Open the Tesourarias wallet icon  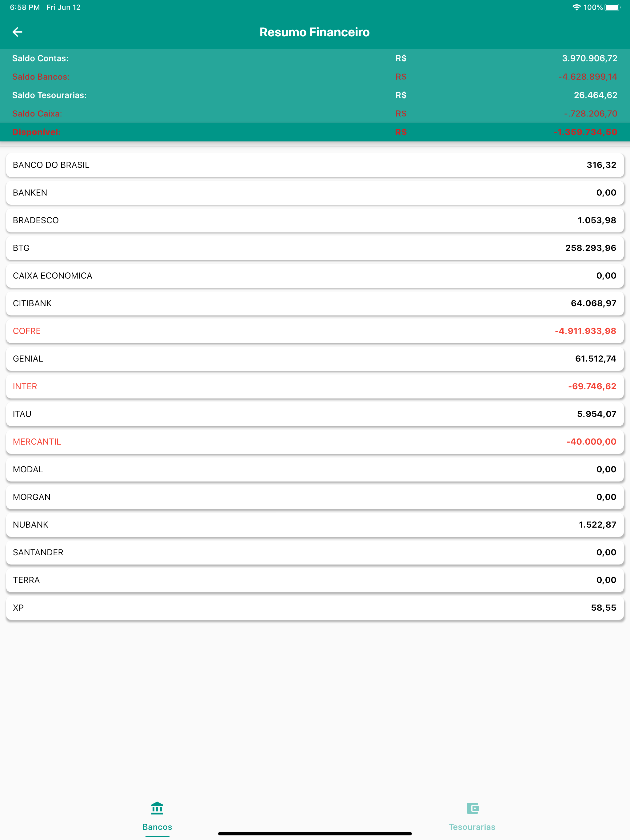point(472,808)
